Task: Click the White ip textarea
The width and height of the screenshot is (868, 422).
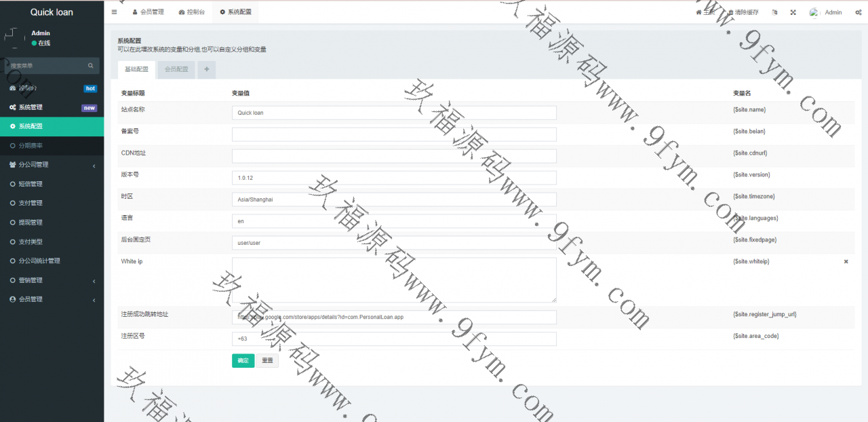Action: tap(393, 280)
